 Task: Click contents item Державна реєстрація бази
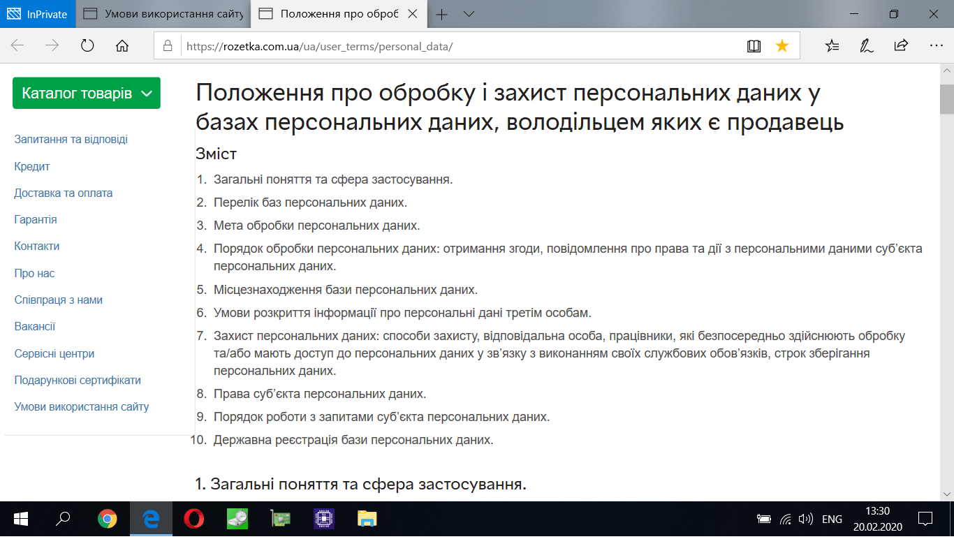coord(353,440)
